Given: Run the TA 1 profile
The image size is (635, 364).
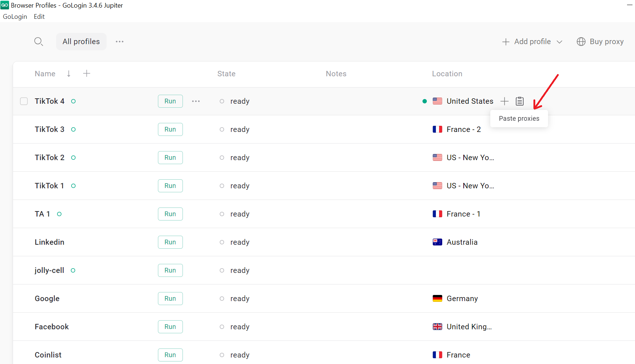Looking at the screenshot, I should [x=170, y=214].
